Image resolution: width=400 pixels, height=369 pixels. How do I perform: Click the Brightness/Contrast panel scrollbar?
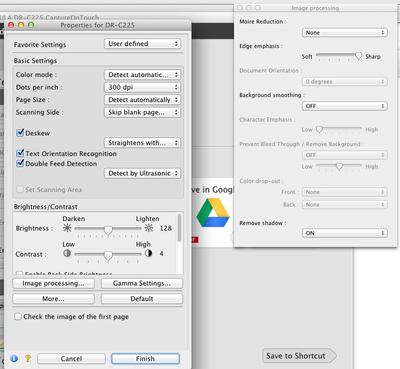tap(179, 228)
